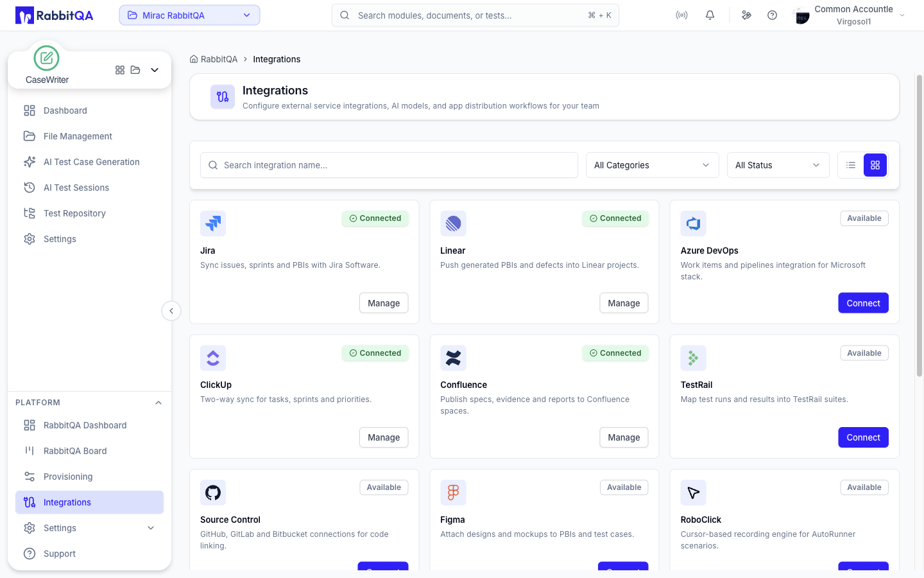
Task: Open Support page
Action: (x=89, y=554)
